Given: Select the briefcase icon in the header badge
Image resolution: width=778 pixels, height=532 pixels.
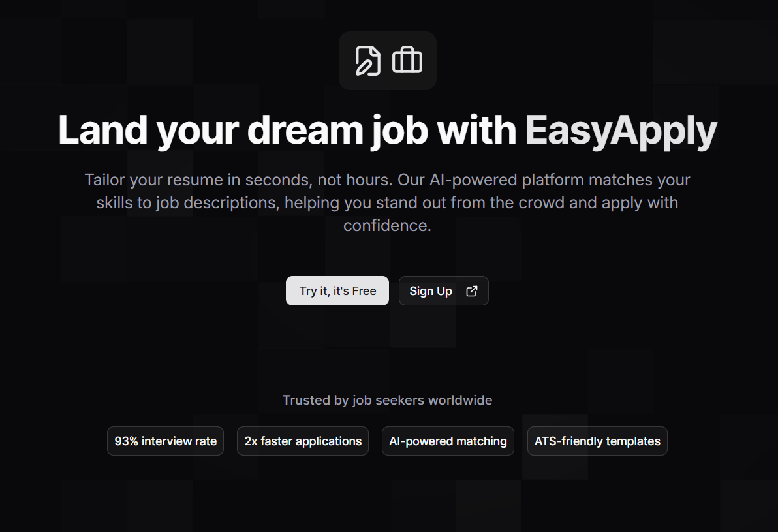Looking at the screenshot, I should (407, 60).
